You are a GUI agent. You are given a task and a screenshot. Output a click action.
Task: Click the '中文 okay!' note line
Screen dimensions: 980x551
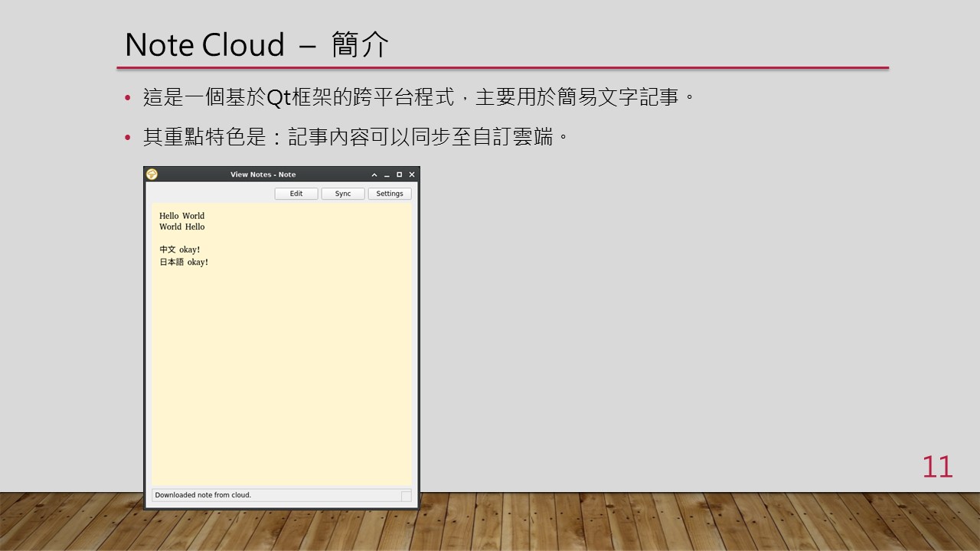tap(180, 249)
